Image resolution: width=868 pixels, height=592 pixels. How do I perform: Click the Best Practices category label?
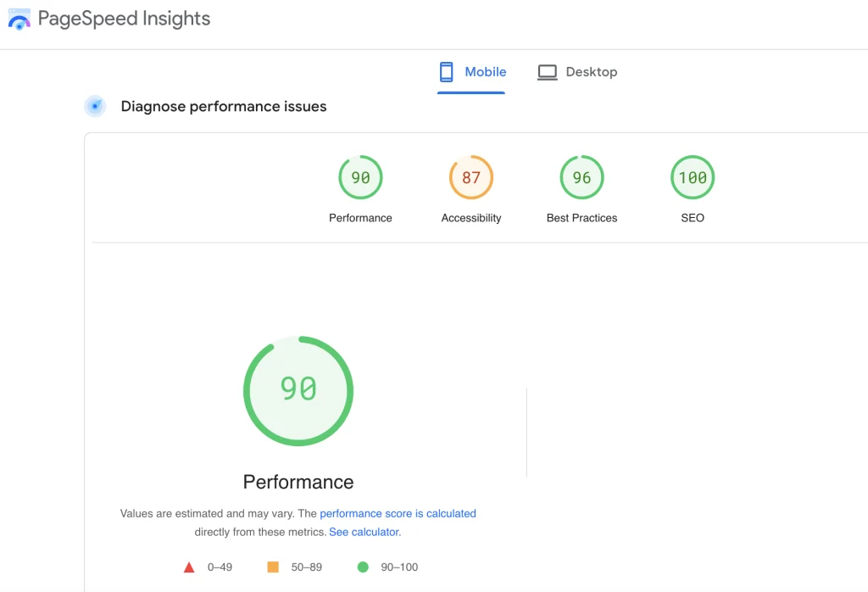581,218
